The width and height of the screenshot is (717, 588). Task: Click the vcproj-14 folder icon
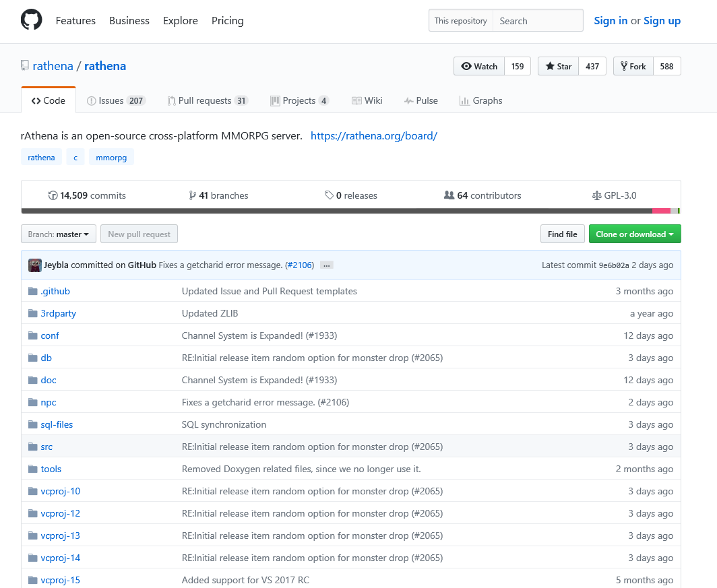[x=32, y=558]
